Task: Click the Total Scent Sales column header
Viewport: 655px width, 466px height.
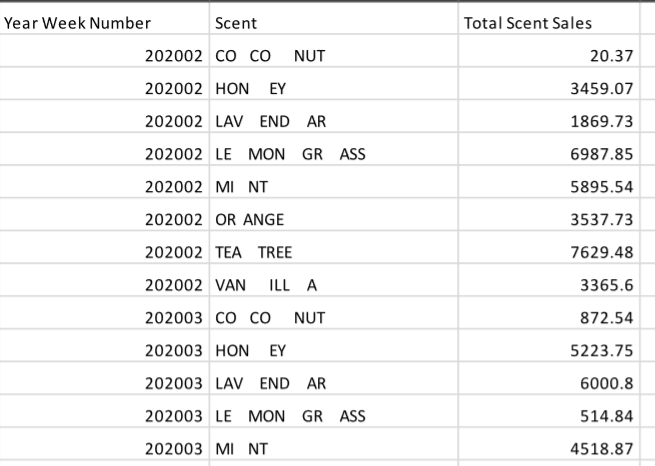Action: 527,22
